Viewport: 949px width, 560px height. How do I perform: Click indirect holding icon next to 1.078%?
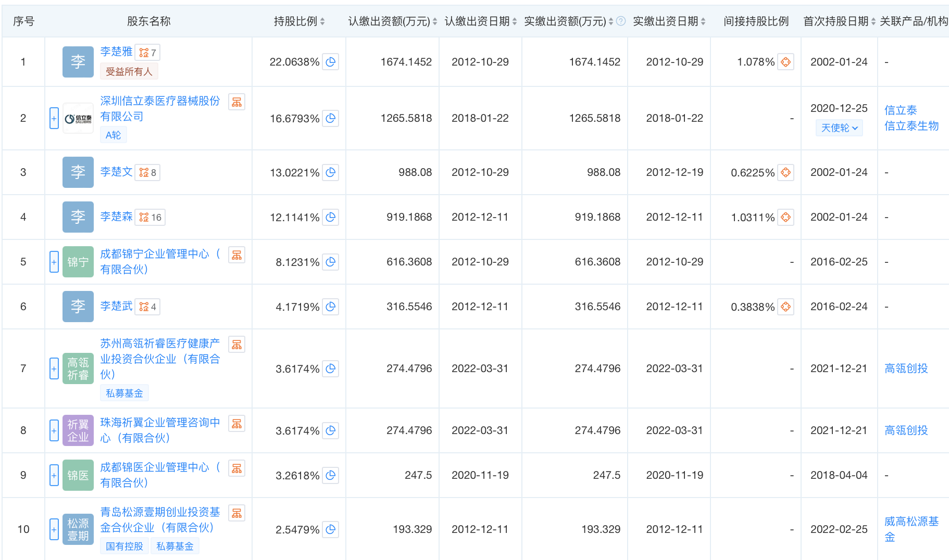click(785, 62)
